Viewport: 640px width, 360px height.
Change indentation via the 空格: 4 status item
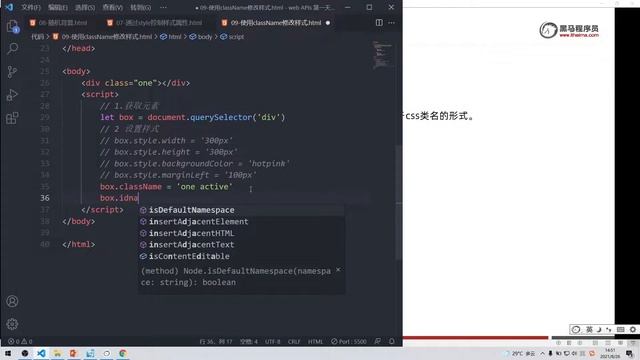click(x=249, y=341)
